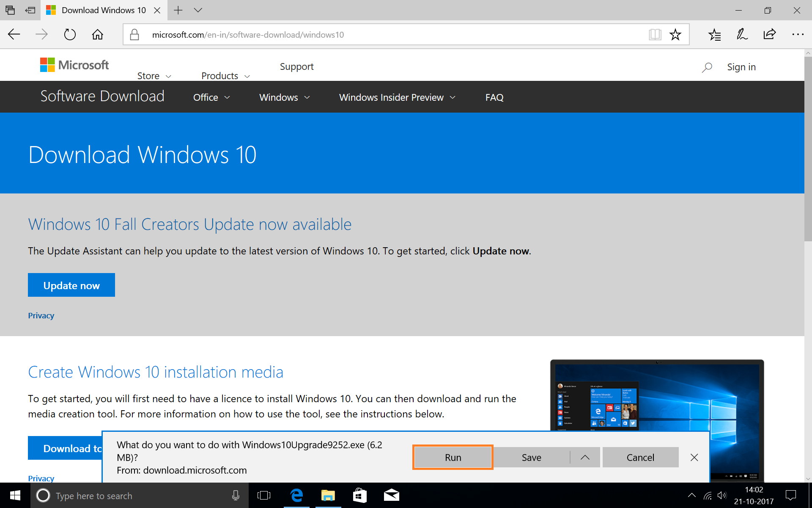Open Reading view from the address bar
812x508 pixels.
point(655,34)
